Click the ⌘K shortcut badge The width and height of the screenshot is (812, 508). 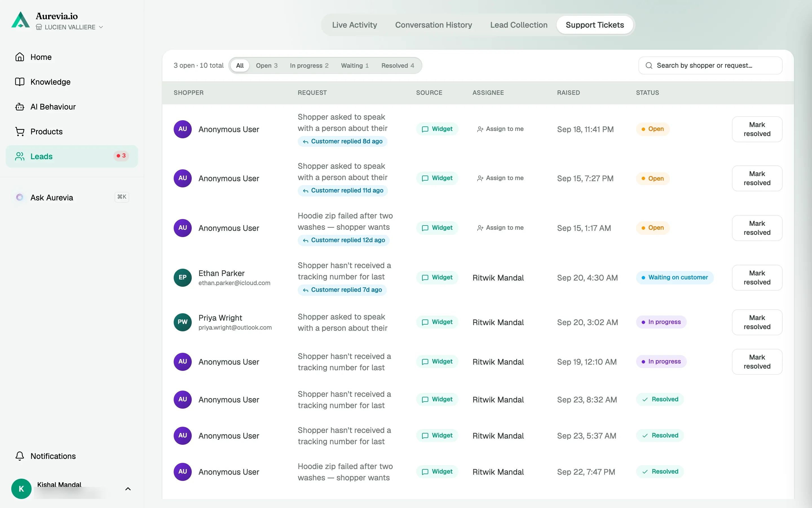point(122,197)
